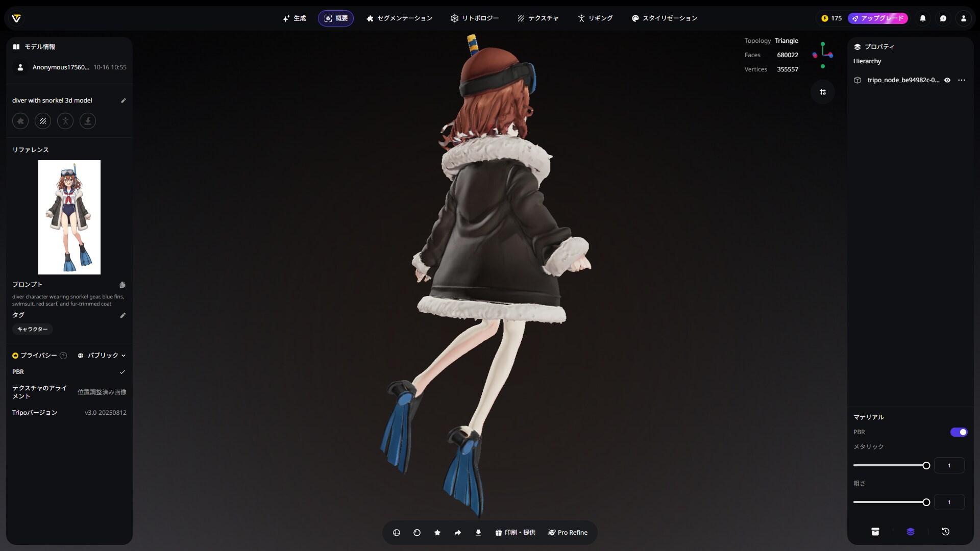
Task: Click the share arrow icon
Action: [x=458, y=533]
